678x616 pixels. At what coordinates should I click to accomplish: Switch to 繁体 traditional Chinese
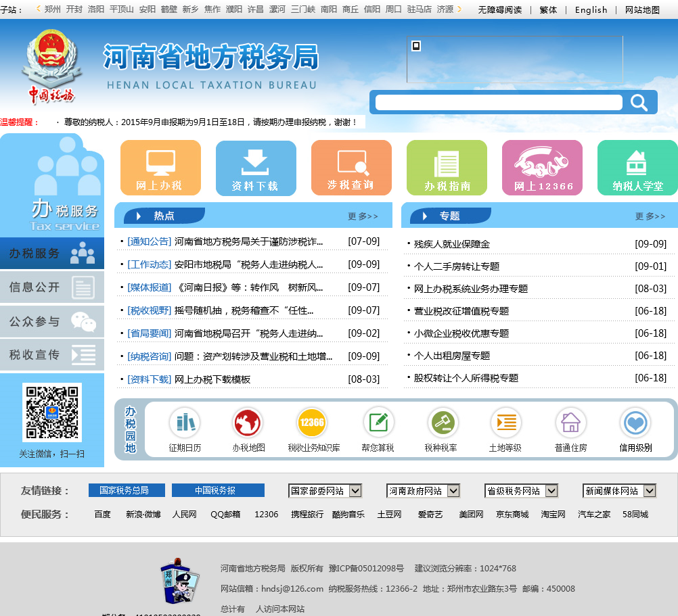[548, 9]
